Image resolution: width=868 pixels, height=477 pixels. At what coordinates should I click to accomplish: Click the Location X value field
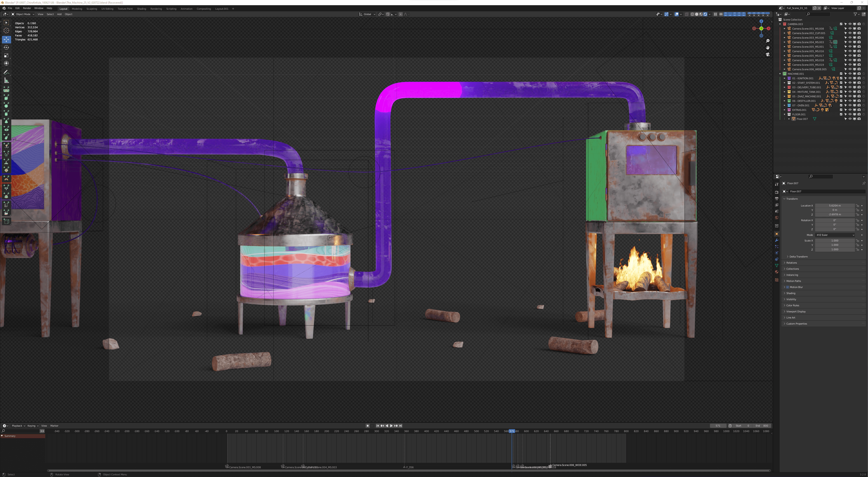(835, 206)
